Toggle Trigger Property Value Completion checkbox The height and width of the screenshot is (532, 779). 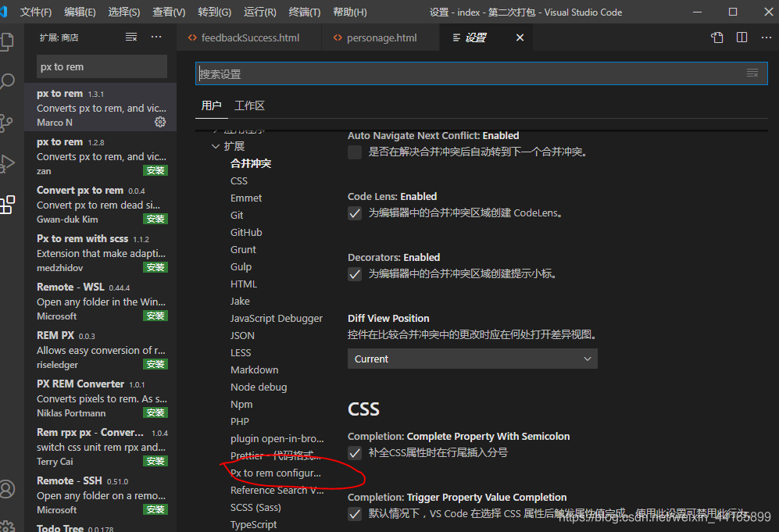355,514
